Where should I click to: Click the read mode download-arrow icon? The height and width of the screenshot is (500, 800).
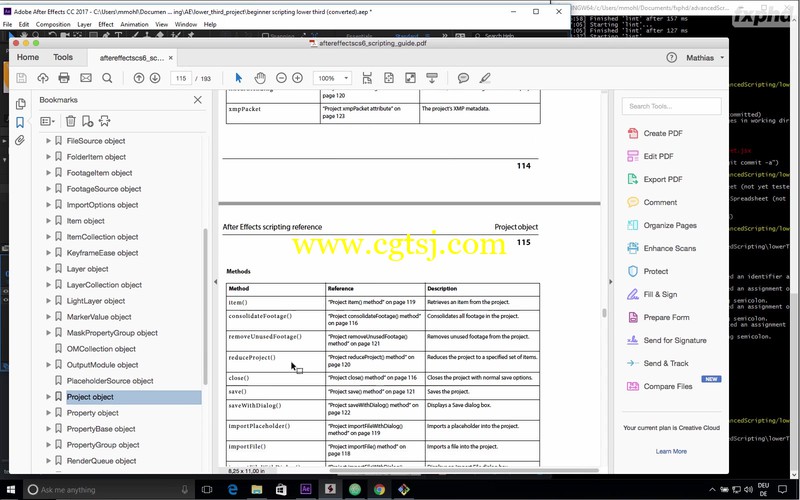(x=432, y=78)
